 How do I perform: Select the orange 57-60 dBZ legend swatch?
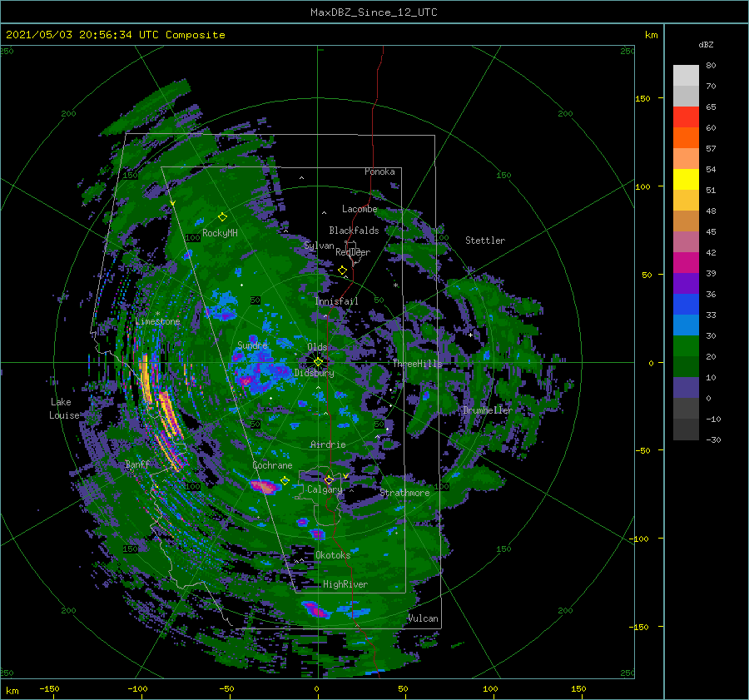(686, 137)
